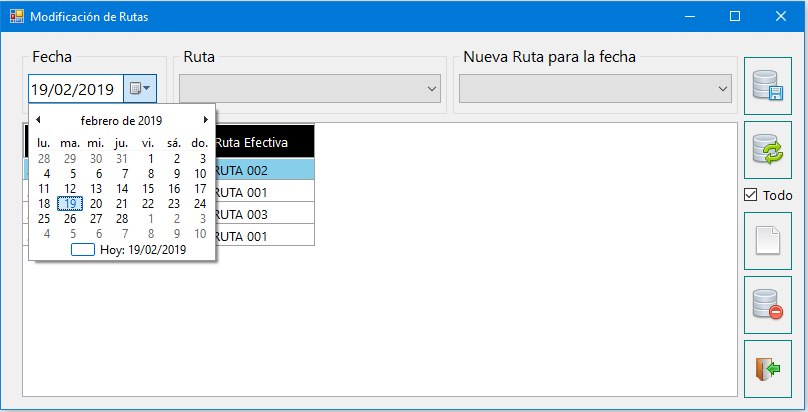This screenshot has height=412, width=808.
Task: Select the last RUTA 001 cell below RUTA 003
Action: click(265, 236)
